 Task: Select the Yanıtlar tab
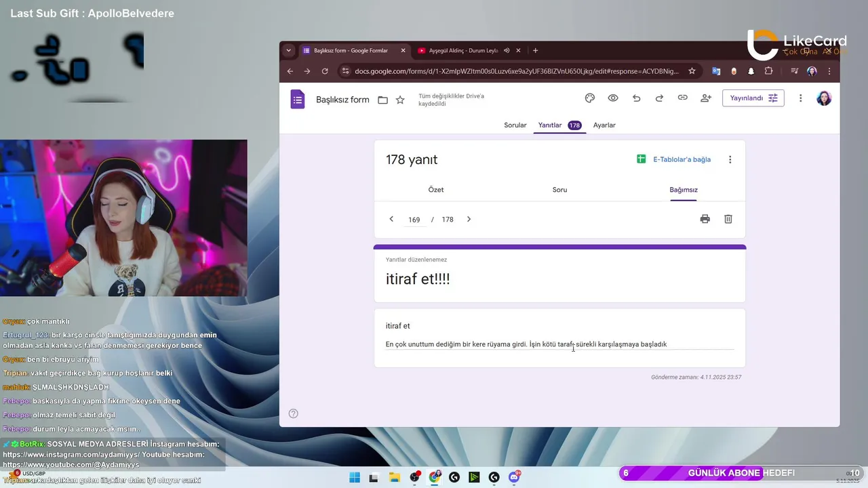coord(559,125)
